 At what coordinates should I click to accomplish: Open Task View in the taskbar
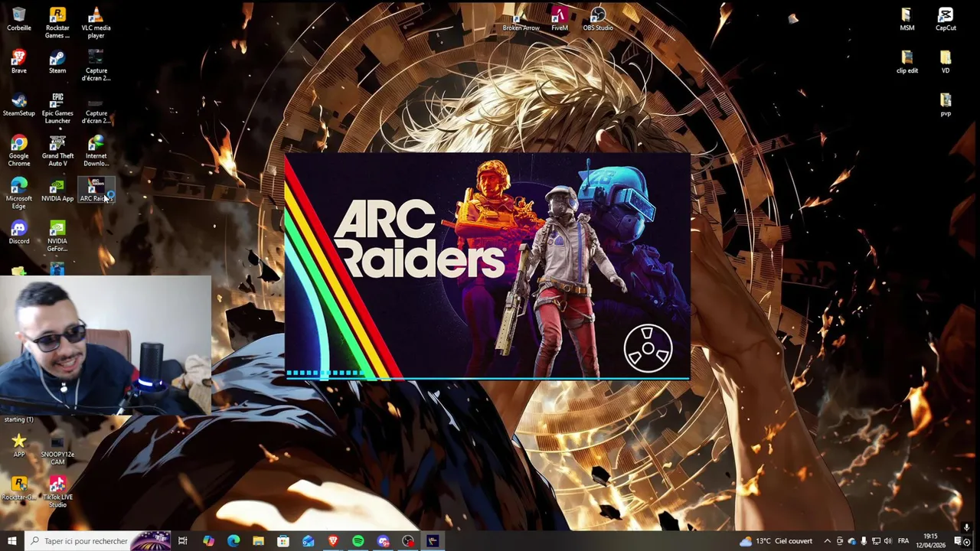point(182,541)
